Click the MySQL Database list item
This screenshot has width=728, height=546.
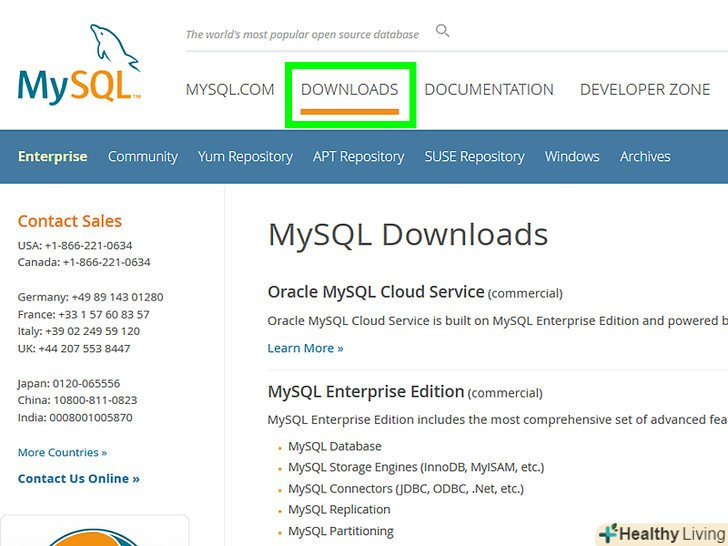point(335,447)
